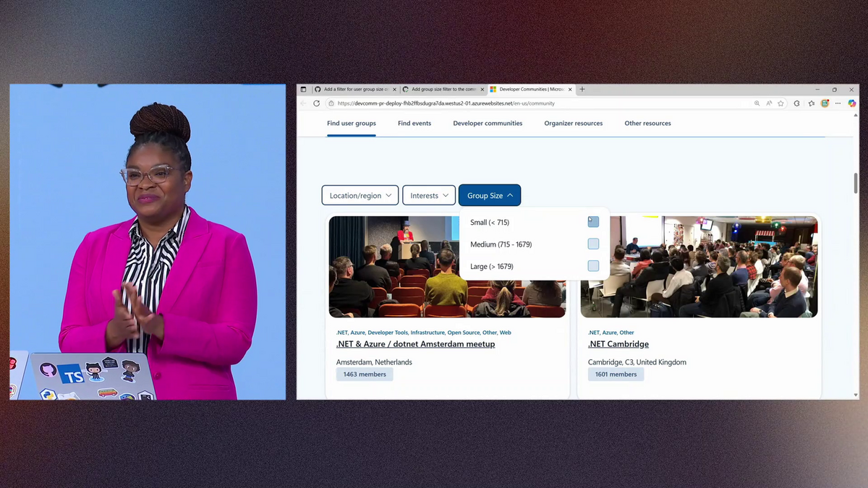Click the zoom magnifier icon in address bar

tap(757, 103)
